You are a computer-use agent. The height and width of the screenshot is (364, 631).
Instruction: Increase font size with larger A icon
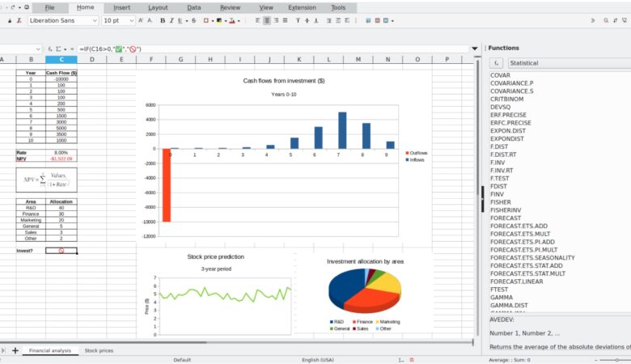click(x=141, y=20)
